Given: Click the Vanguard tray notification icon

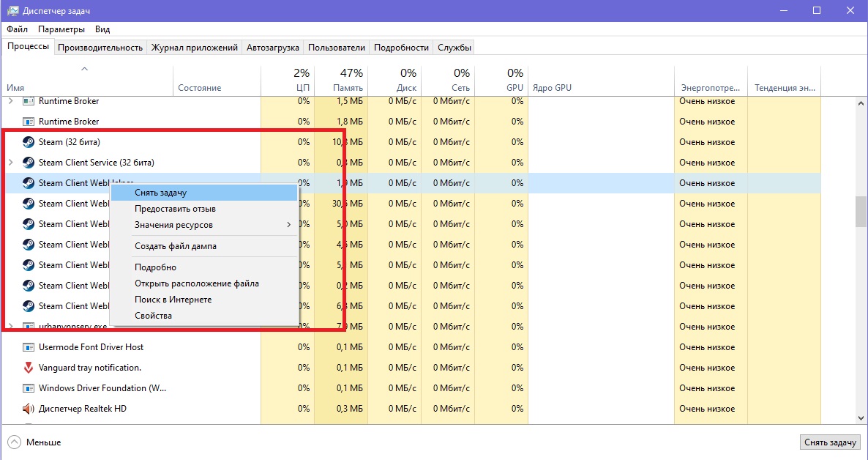Looking at the screenshot, I should [29, 368].
